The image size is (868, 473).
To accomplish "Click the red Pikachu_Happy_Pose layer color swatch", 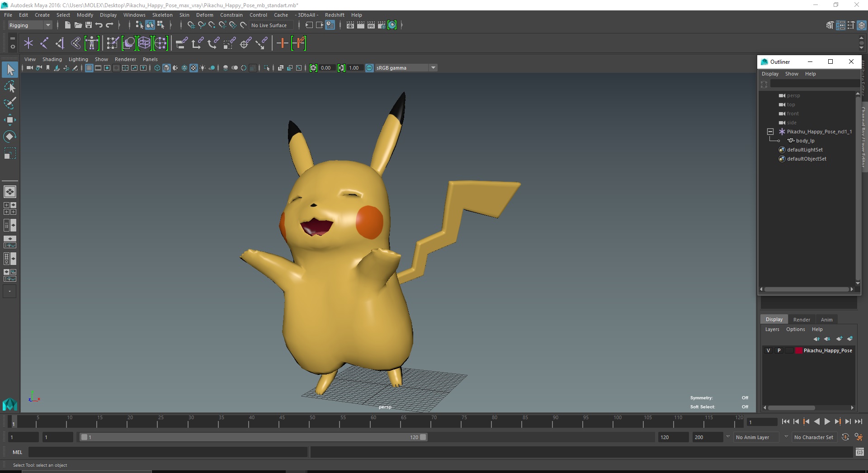I will point(799,350).
